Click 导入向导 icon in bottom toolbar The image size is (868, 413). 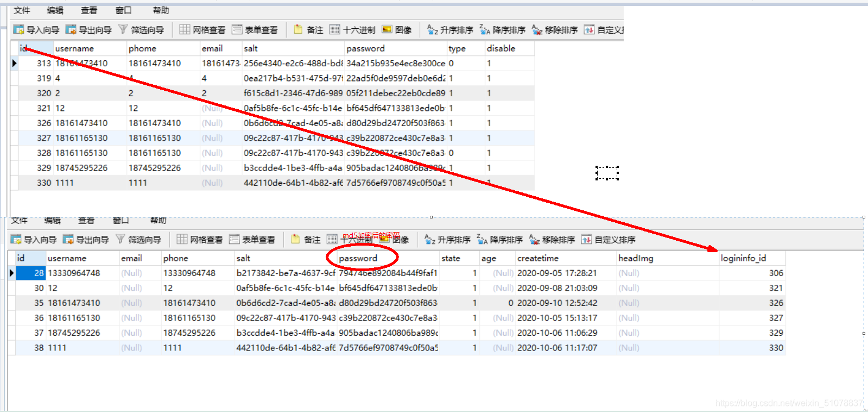pyautogui.click(x=16, y=239)
